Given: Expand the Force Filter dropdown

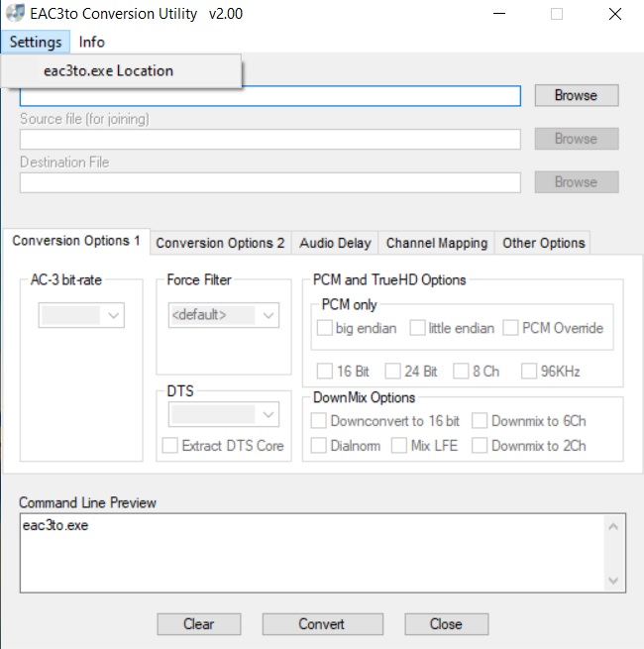Looking at the screenshot, I should point(224,315).
